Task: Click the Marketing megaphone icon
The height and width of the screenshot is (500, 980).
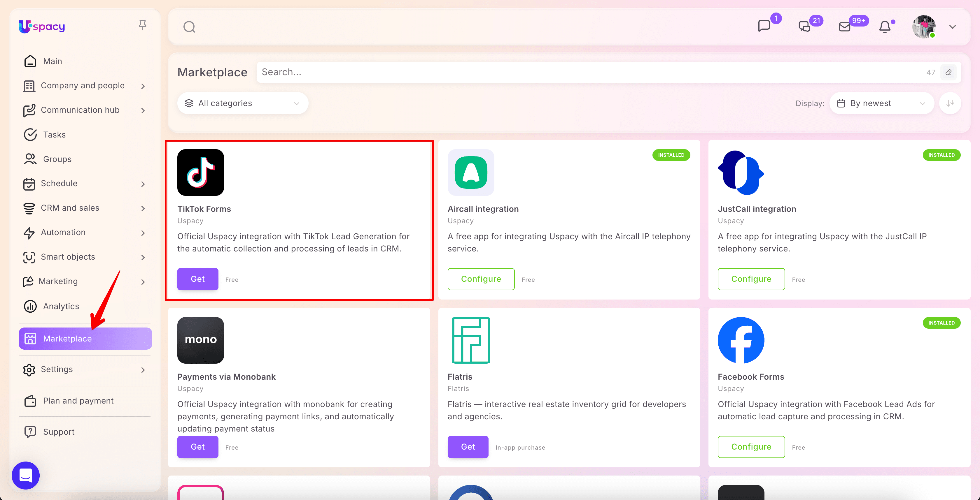Action: point(28,281)
